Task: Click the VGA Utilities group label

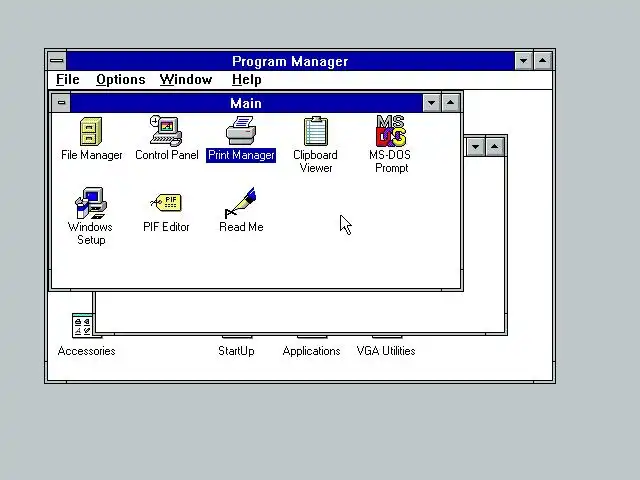Action: 386,351
